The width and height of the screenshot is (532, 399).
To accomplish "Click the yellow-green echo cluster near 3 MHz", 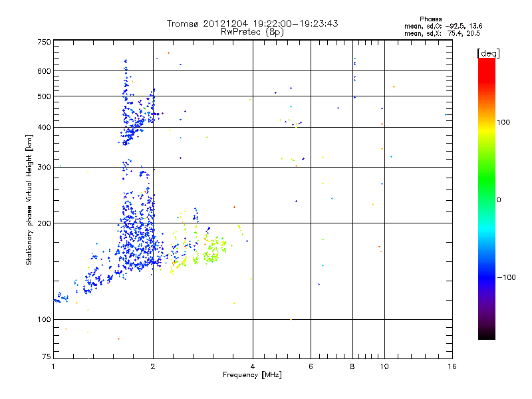I will click(213, 251).
